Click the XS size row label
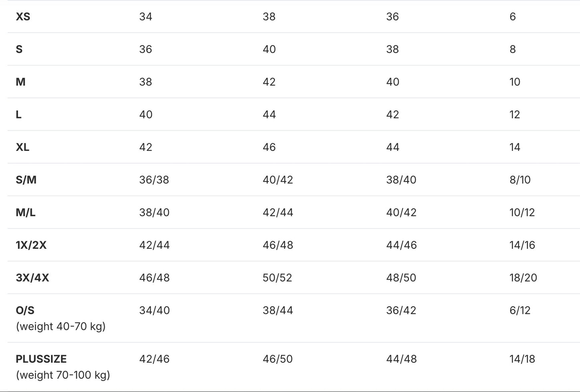Image resolution: width=580 pixels, height=392 pixels. coord(23,16)
